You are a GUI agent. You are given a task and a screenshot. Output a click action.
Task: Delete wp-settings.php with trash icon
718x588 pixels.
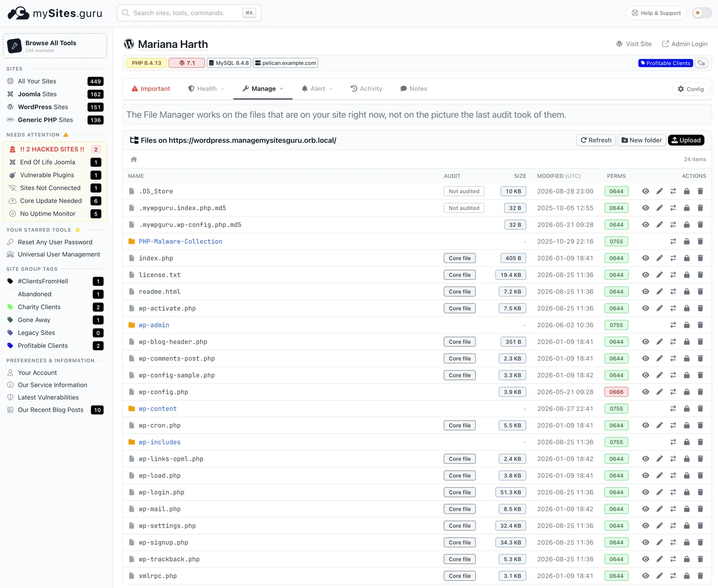pos(700,526)
